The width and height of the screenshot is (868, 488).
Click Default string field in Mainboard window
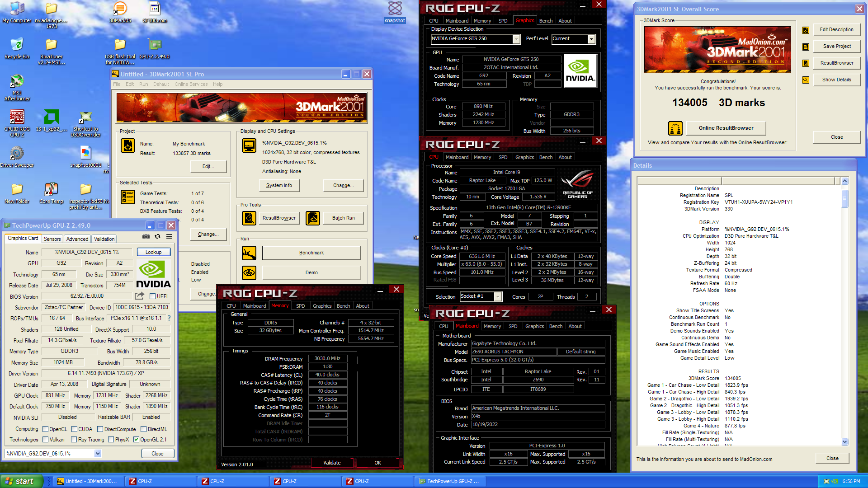pyautogui.click(x=580, y=352)
